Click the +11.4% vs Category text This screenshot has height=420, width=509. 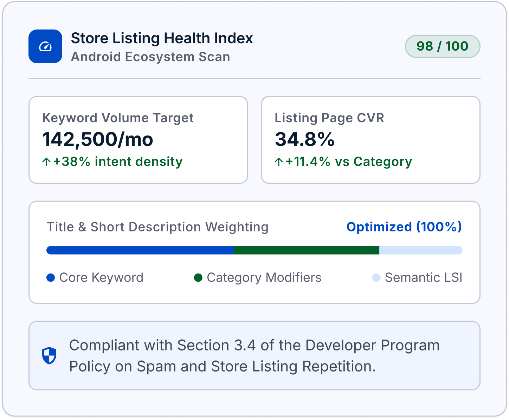[x=349, y=162]
